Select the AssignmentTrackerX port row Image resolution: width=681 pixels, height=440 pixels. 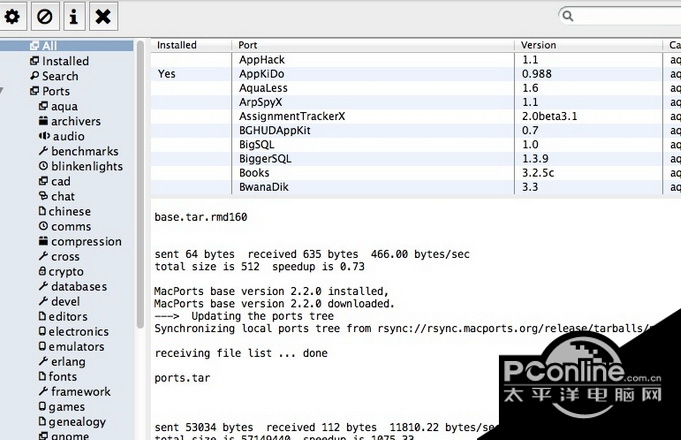(416, 116)
